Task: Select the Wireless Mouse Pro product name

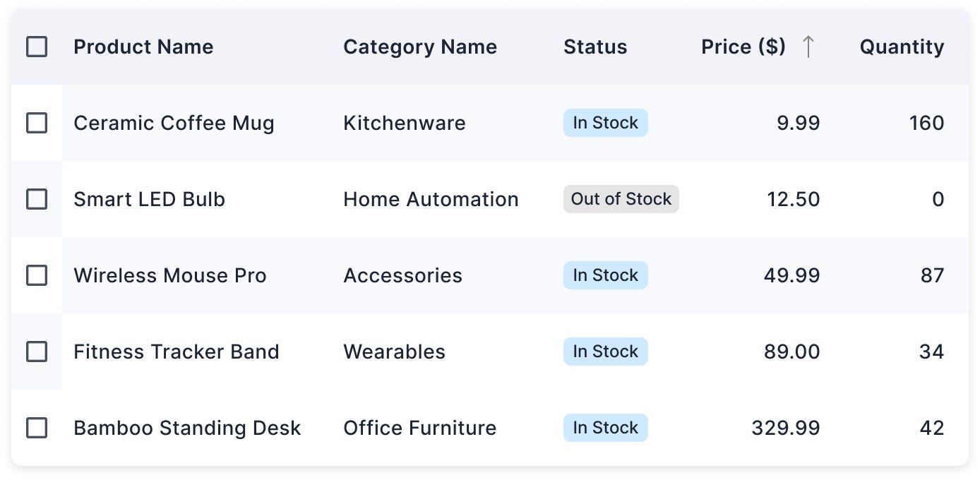Action: pyautogui.click(x=170, y=275)
